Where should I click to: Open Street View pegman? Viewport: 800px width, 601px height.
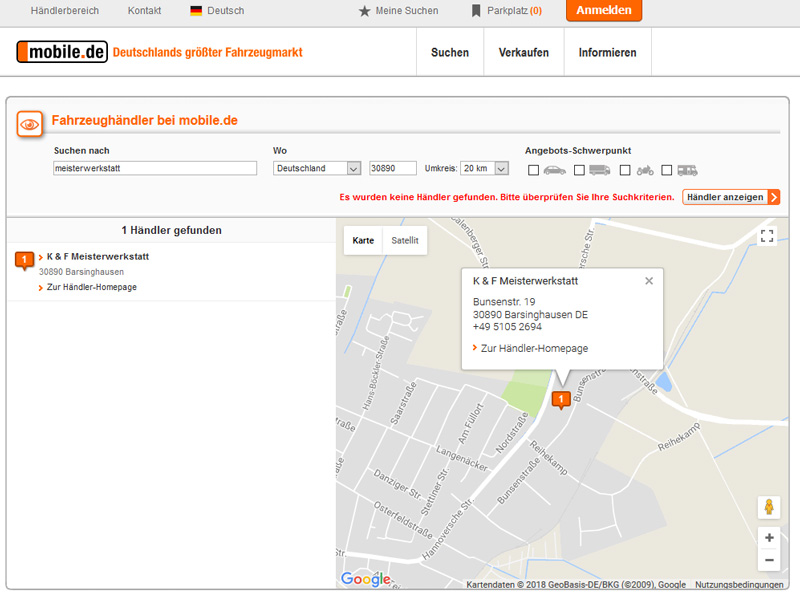769,507
